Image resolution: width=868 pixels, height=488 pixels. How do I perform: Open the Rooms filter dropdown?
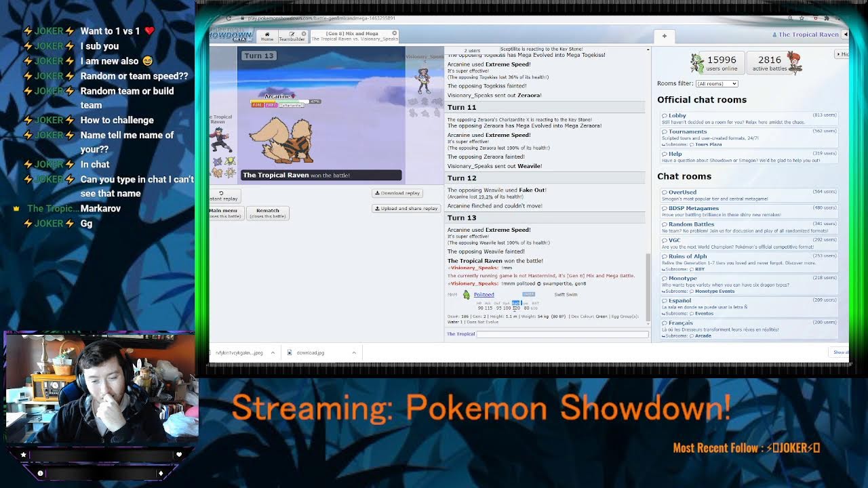coord(717,83)
